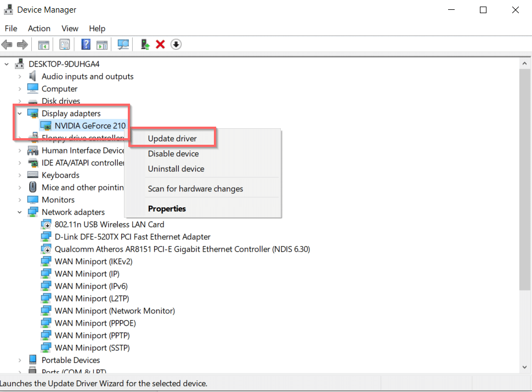
Task: Click the forward navigation arrow icon
Action: point(22,44)
